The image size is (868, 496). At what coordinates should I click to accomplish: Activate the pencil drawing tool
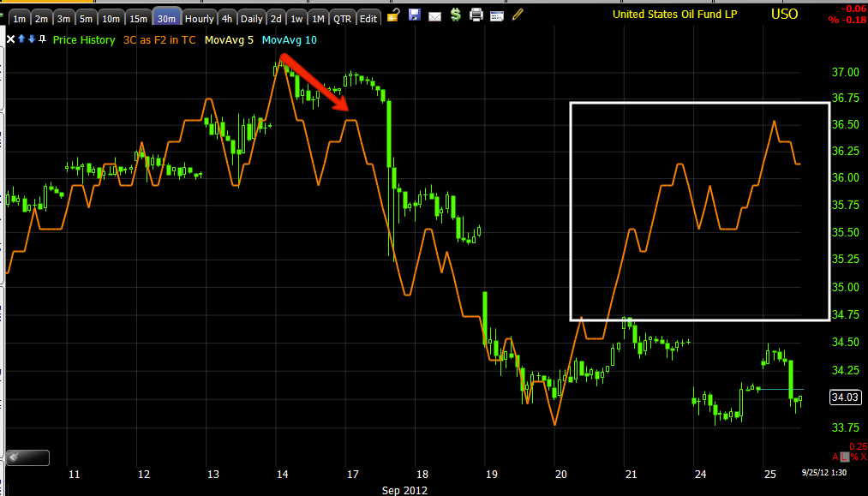(x=518, y=15)
